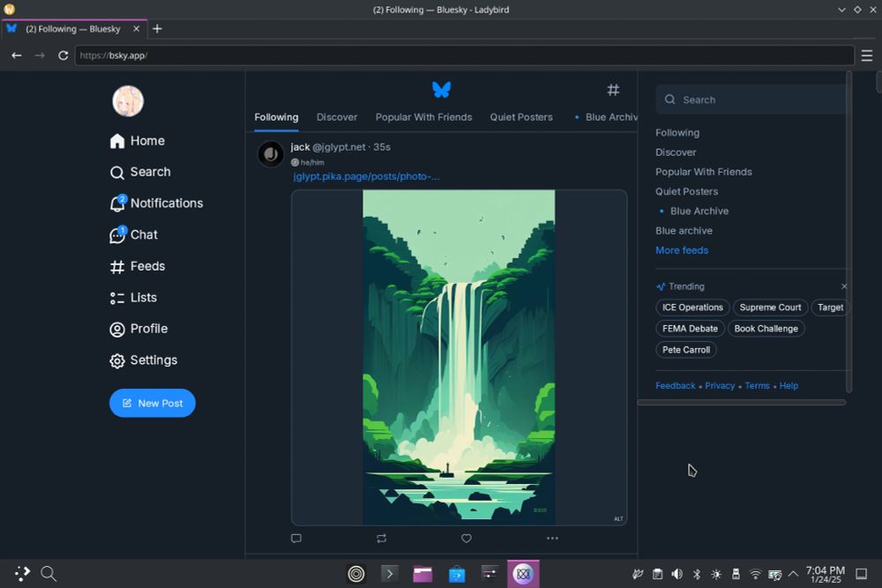Image resolution: width=882 pixels, height=588 pixels.
Task: Open the taskbar application launcher icon
Action: click(x=23, y=573)
